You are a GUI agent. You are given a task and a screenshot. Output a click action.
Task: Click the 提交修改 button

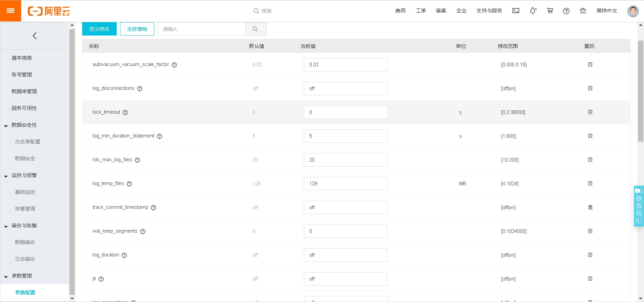pyautogui.click(x=99, y=29)
